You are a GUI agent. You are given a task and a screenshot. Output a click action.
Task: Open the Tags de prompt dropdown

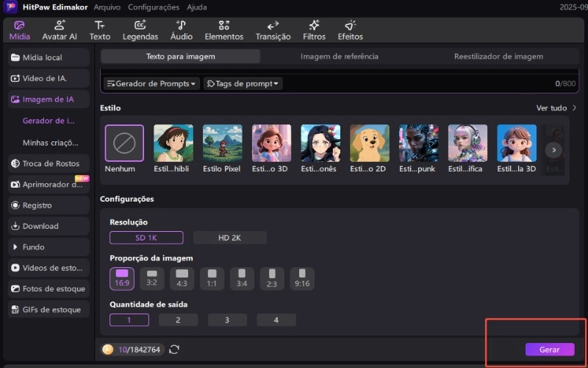[x=243, y=84]
